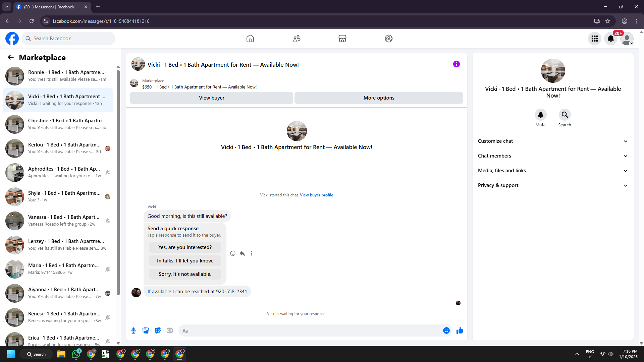Send a thumbs-up like
Screen dimensions: 644x362
460,330
